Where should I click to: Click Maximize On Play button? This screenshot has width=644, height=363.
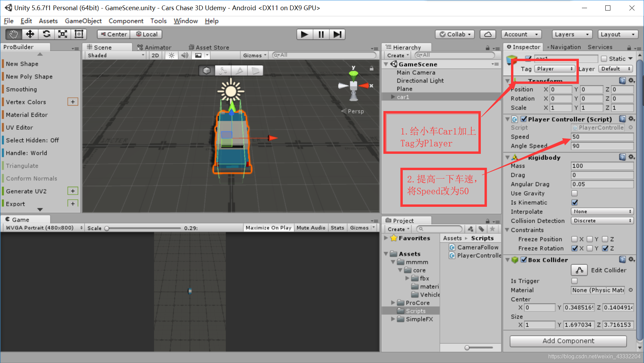(x=268, y=228)
